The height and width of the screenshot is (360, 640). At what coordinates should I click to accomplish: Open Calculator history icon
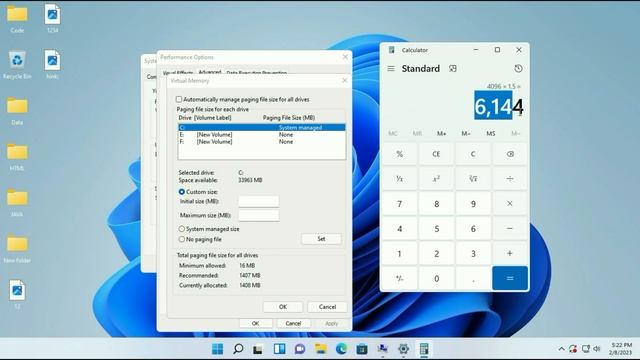point(518,69)
